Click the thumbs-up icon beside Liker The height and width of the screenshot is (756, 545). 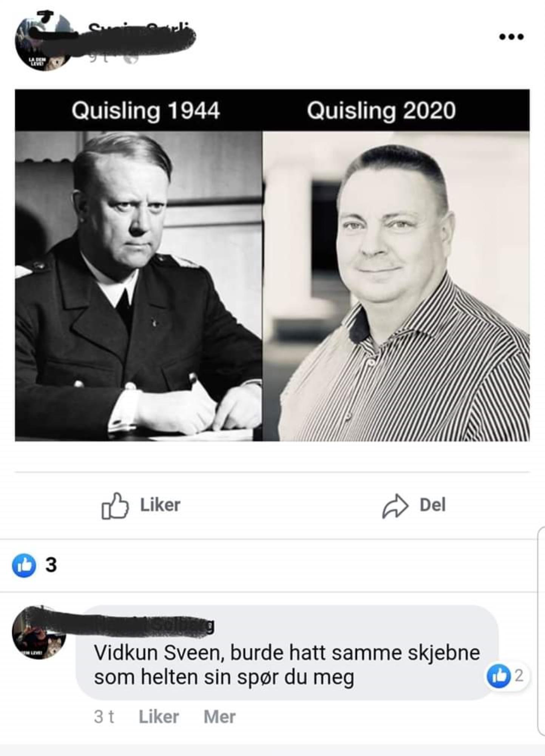coord(115,506)
